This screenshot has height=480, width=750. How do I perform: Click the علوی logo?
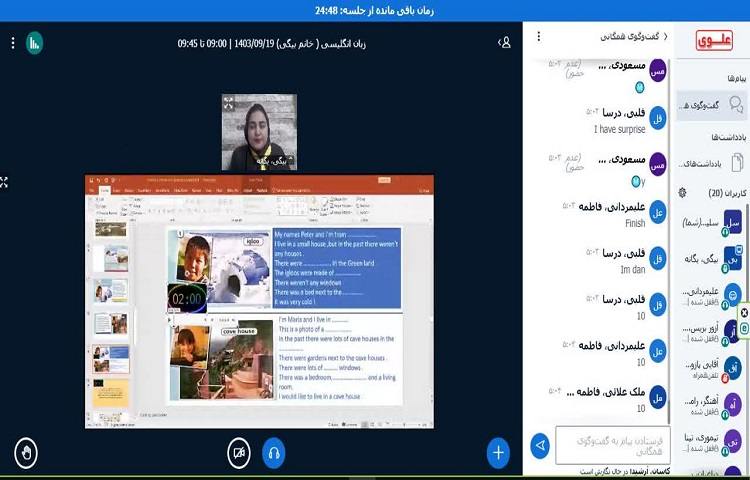click(714, 40)
